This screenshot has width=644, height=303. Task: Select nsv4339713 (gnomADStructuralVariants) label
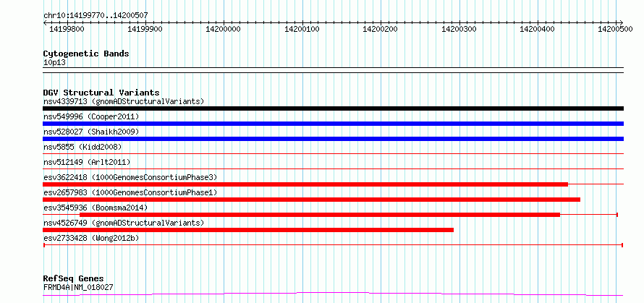click(124, 101)
